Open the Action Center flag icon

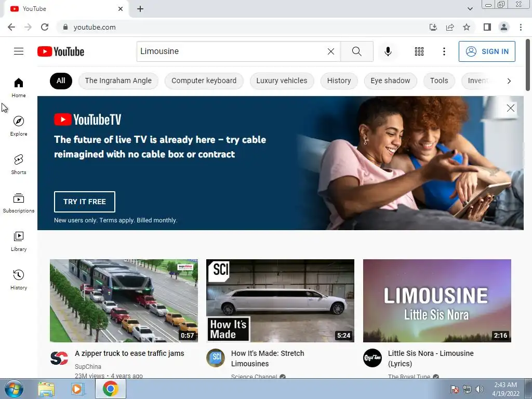coord(454,389)
